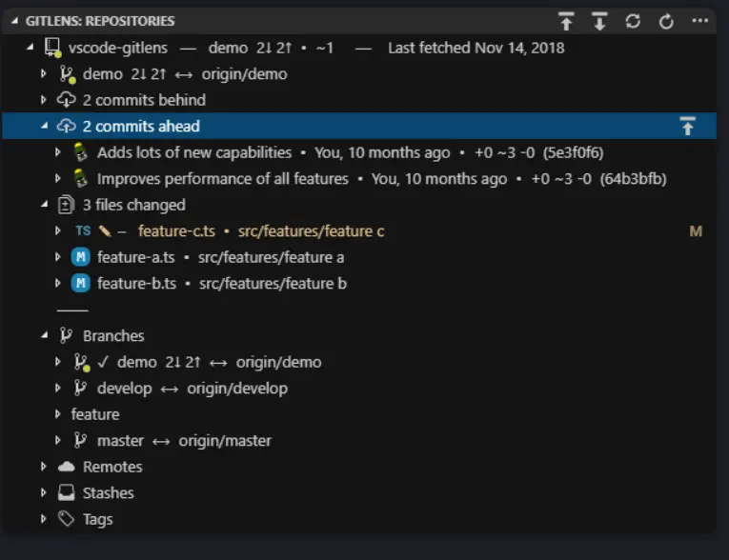
Task: Select the 'Adds lots of new capabilities' commit
Action: [x=194, y=152]
